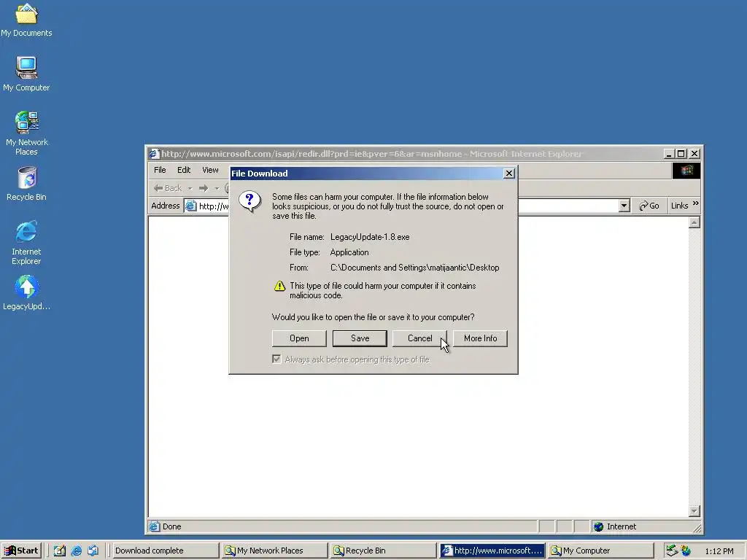
Task: Click the file name LegacyUpdate-1.8.exe
Action: coord(370,237)
